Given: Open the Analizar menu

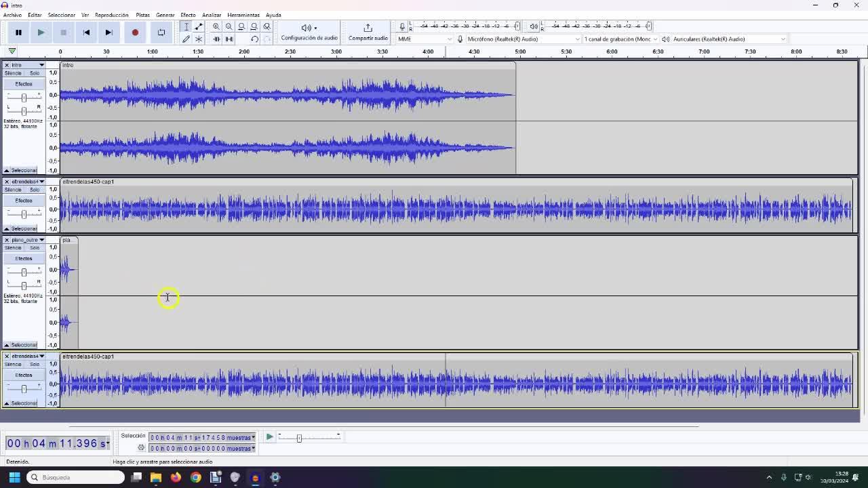Looking at the screenshot, I should 212,15.
